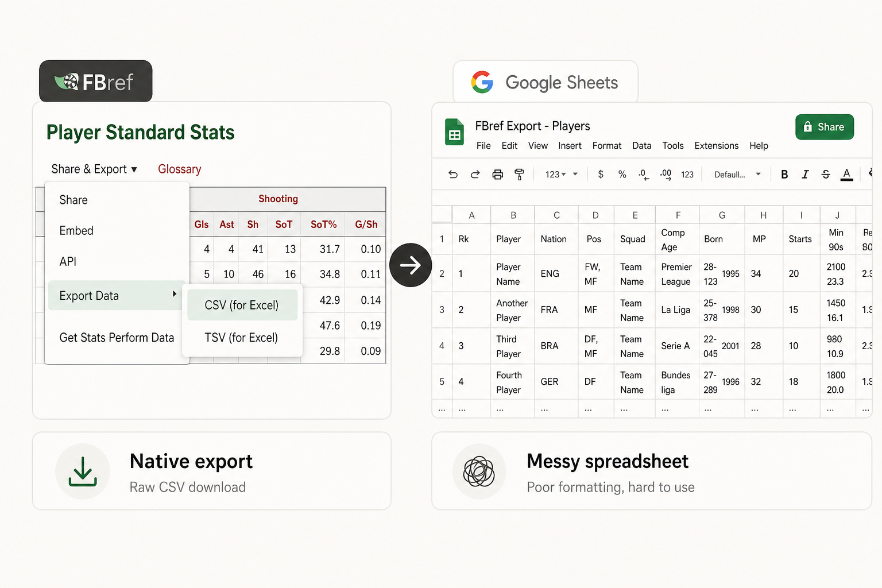Click cell containing Another Player
This screenshot has width=882, height=588.
point(512,310)
